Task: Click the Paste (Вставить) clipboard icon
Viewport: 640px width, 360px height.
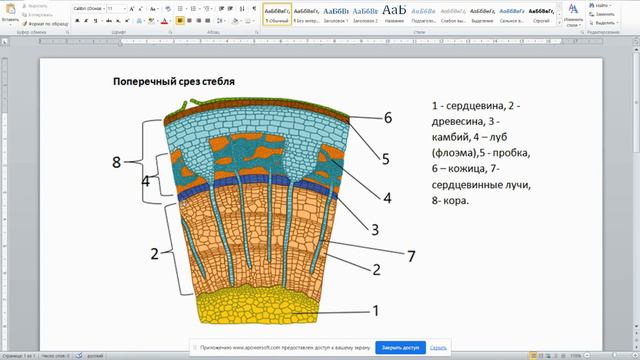Action: pos(10,9)
